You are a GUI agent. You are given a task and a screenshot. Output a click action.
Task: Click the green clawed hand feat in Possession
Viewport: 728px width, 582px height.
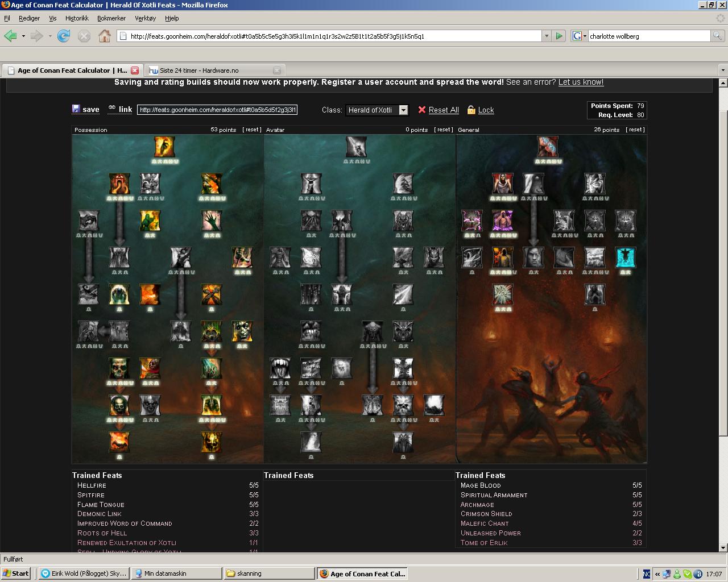(212, 221)
